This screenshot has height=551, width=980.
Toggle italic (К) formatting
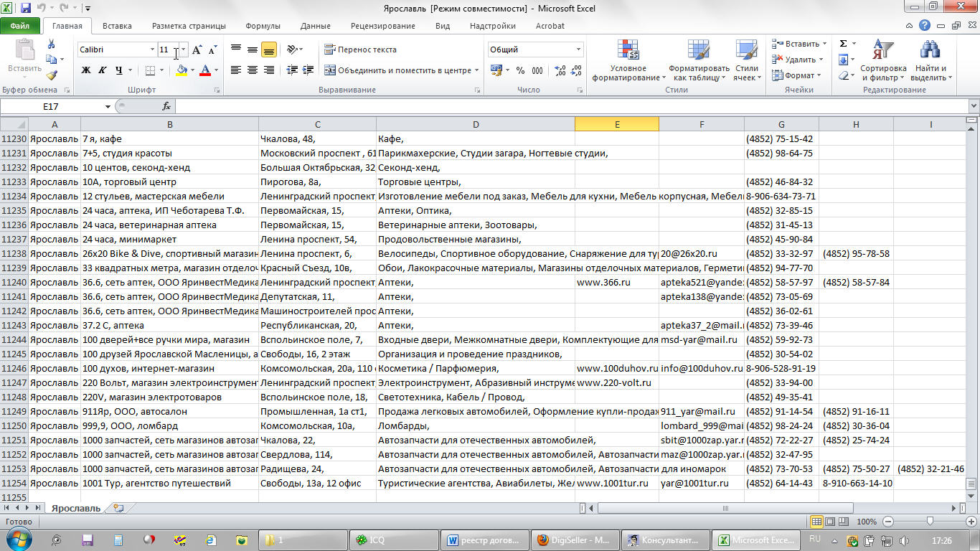tap(102, 70)
